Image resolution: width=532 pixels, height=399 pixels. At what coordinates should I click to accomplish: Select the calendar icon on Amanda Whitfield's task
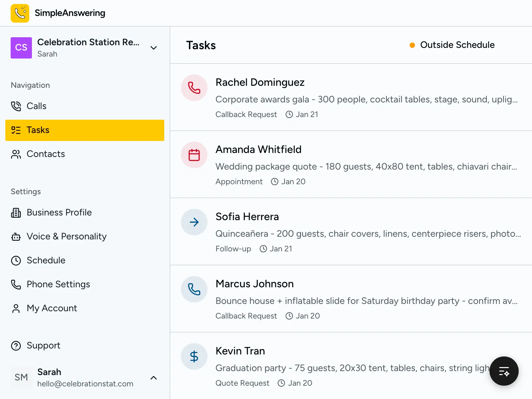coord(194,155)
